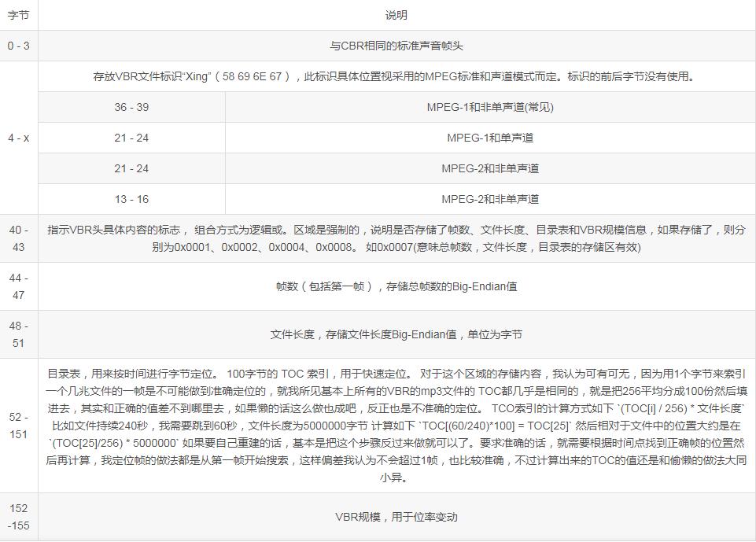Viewport: 756px width, 542px height.
Task: Click the 字节 column header
Action: point(20,13)
